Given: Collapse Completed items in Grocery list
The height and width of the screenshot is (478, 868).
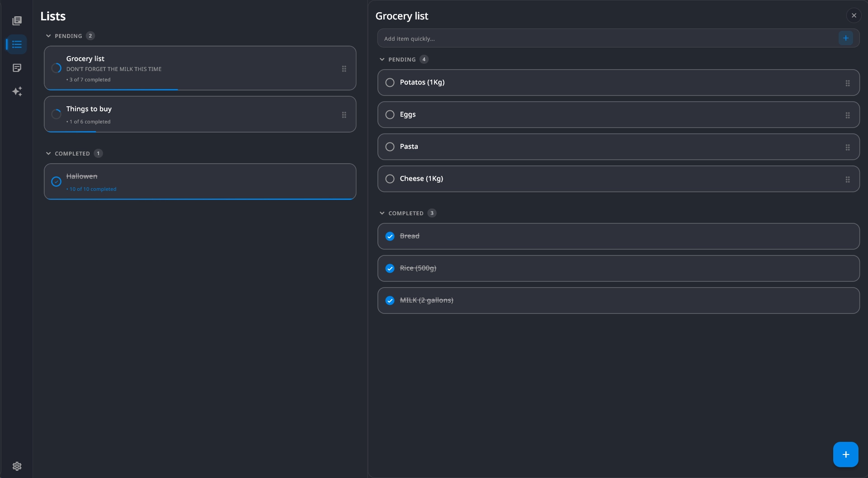Looking at the screenshot, I should click(382, 213).
